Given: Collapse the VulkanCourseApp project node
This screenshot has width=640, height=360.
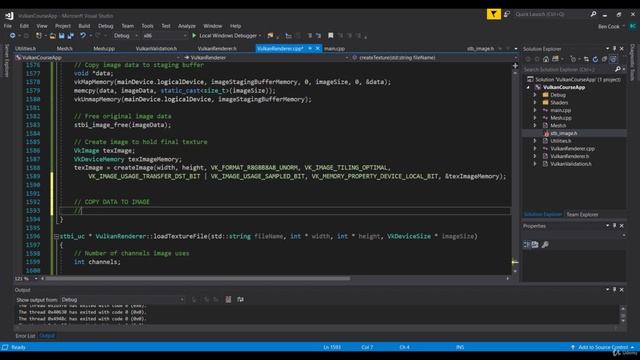Looking at the screenshot, I should (528, 87).
